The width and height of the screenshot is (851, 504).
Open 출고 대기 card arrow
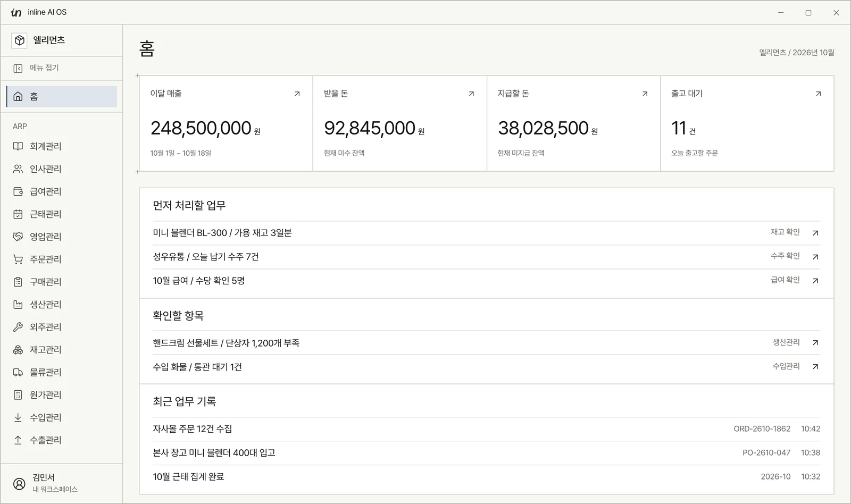(x=819, y=94)
